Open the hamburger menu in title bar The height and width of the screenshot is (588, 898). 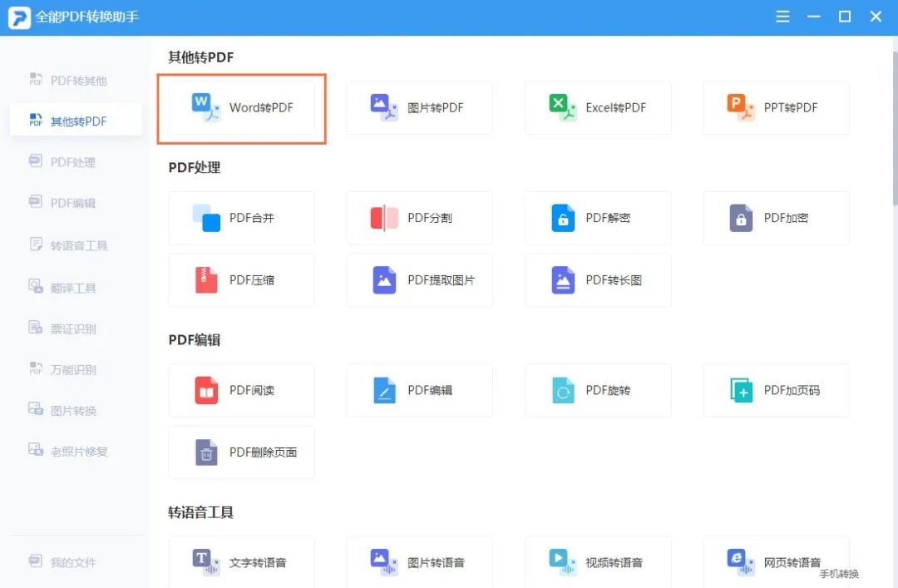pos(782,17)
